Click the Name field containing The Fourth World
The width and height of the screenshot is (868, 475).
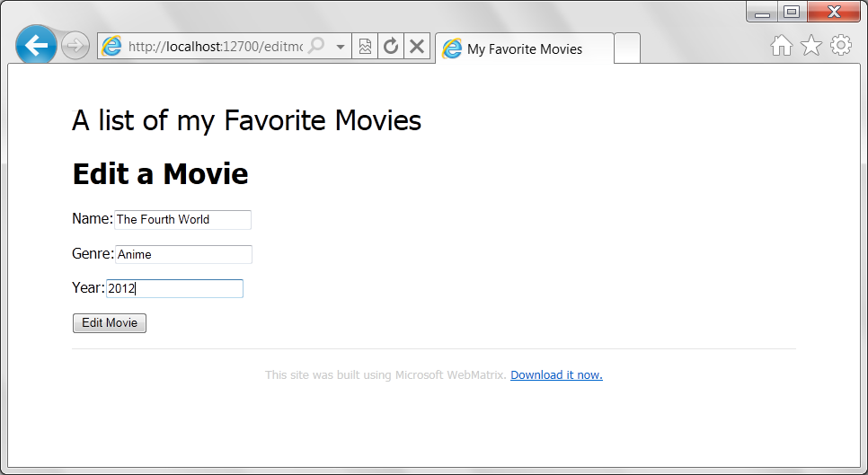tap(182, 219)
